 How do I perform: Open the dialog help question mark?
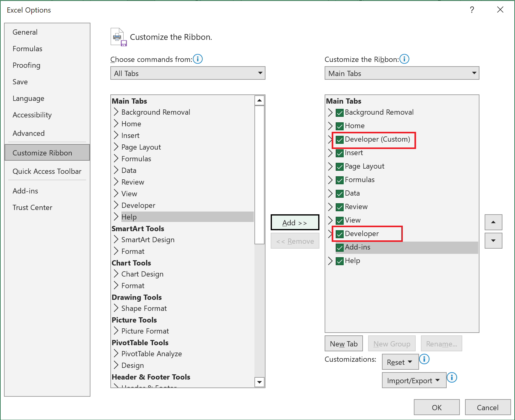(x=472, y=10)
